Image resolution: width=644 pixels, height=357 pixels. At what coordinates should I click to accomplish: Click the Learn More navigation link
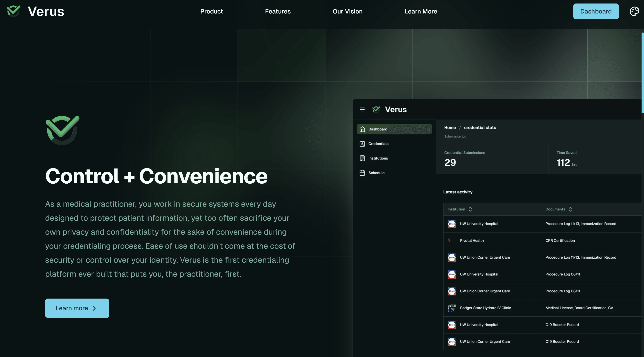(x=420, y=11)
